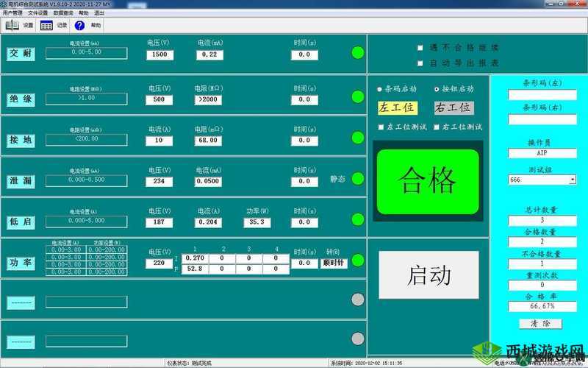Click the 绝缘 resistance field showing >2000
Image resolution: width=588 pixels, height=368 pixels.
pyautogui.click(x=208, y=100)
